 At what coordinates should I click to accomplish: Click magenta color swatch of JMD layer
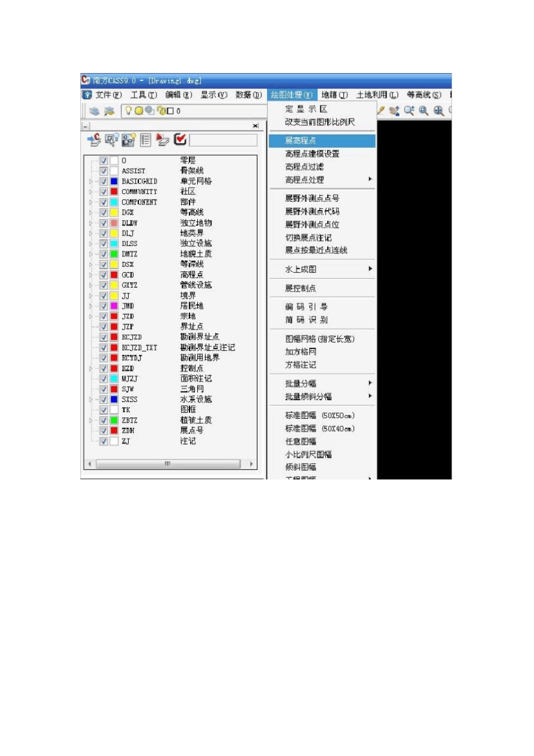tap(114, 306)
